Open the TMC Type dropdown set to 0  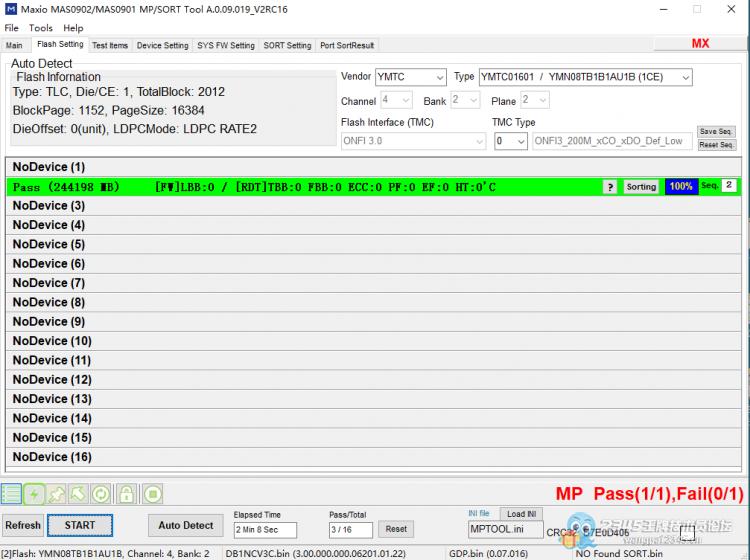coord(510,141)
